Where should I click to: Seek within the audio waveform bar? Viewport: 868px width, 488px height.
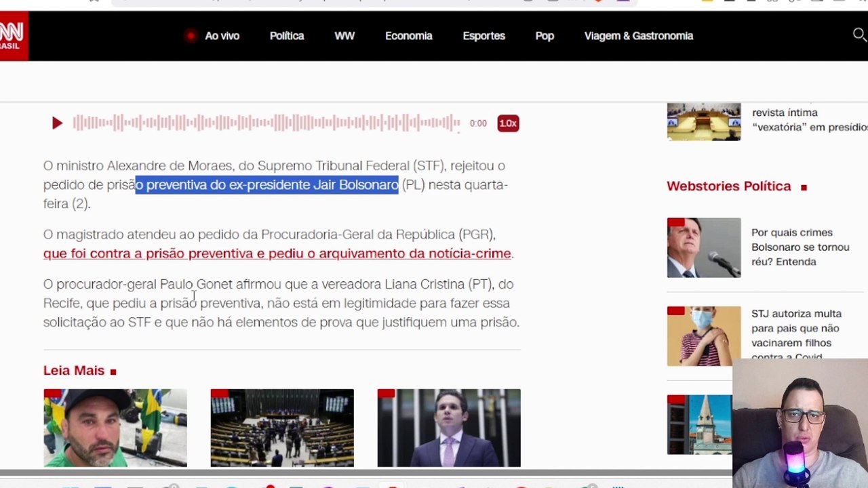point(267,123)
